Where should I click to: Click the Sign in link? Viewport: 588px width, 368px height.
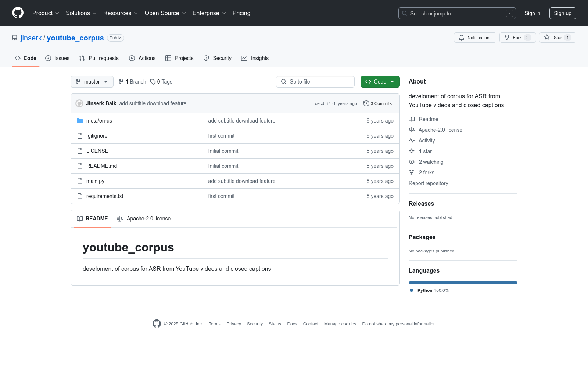[x=533, y=13]
